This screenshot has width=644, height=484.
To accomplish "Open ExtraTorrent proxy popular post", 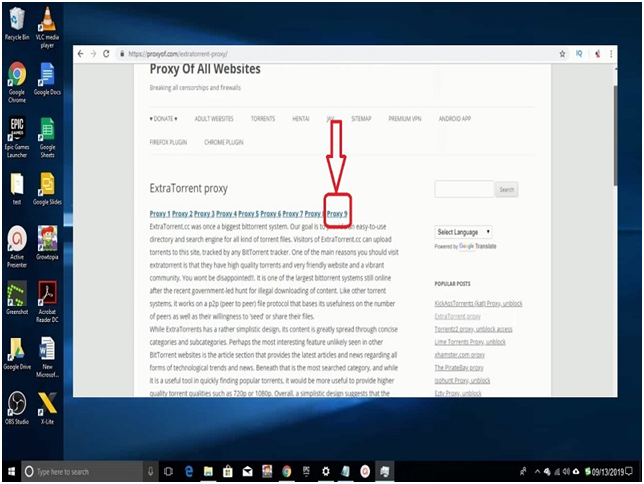I will [x=458, y=316].
